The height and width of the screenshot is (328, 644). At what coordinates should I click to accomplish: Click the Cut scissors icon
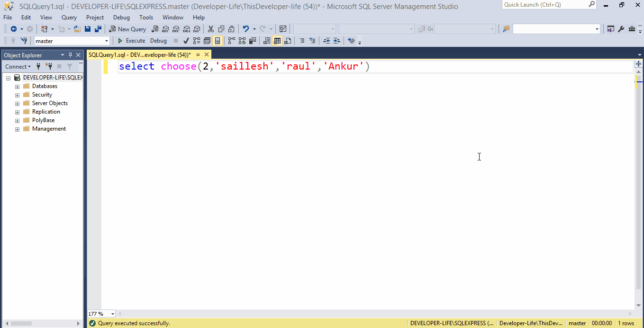point(210,29)
